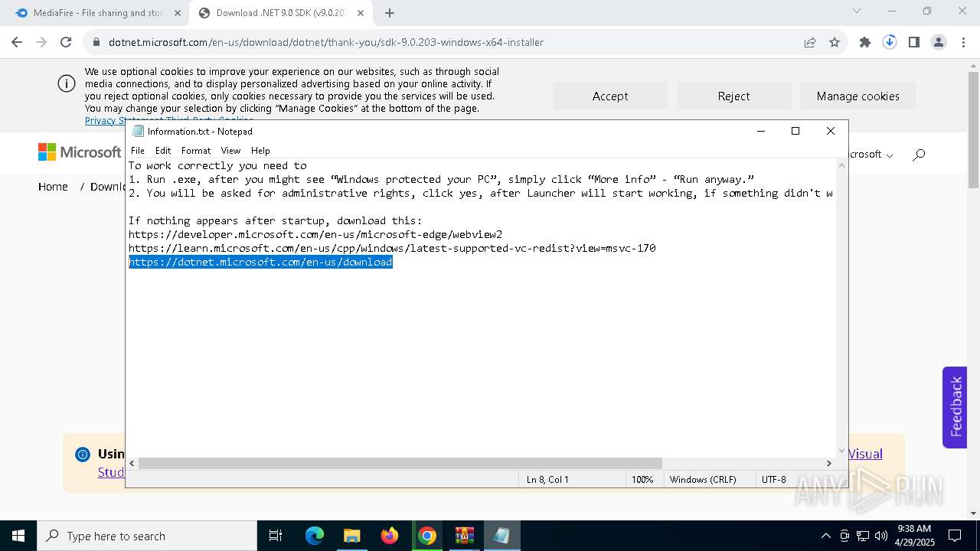
Task: Switch to Notepad on the taskbar
Action: point(502,536)
